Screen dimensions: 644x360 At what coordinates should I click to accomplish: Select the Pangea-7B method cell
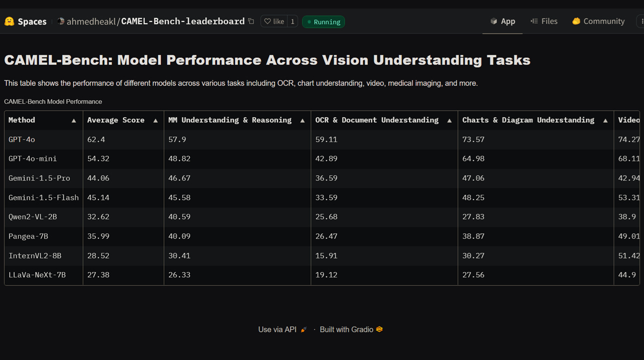[43, 236]
